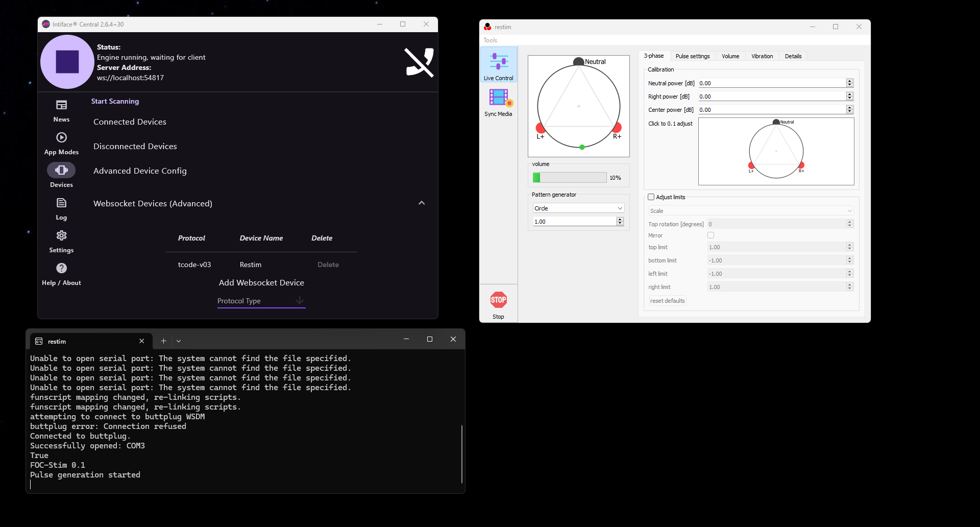Collapse the Websocket Devices (Advanced) section
Screen dimensions: 980x527
coord(422,203)
